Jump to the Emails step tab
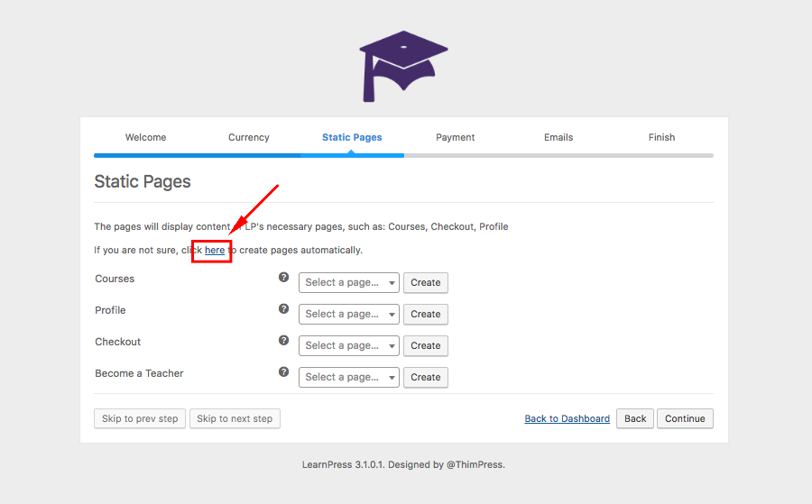Image resolution: width=812 pixels, height=504 pixels. pyautogui.click(x=558, y=138)
